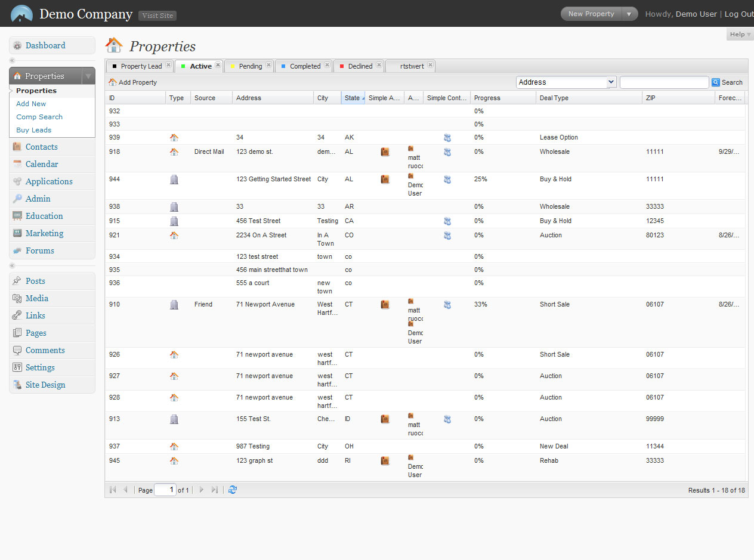The width and height of the screenshot is (754, 560).
Task: Click the search text input field
Action: (664, 82)
